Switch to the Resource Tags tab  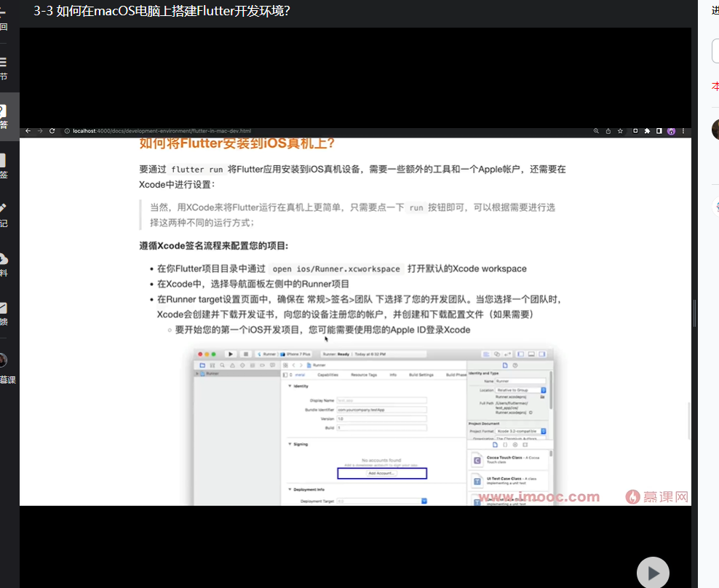[364, 375]
